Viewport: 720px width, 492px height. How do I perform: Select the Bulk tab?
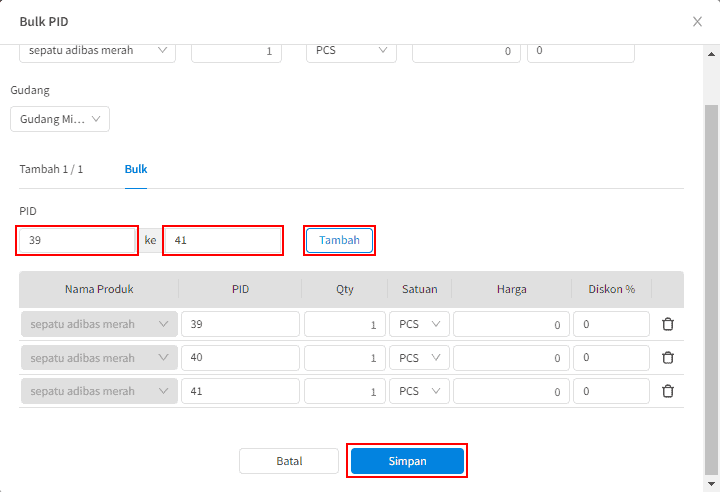(x=136, y=169)
